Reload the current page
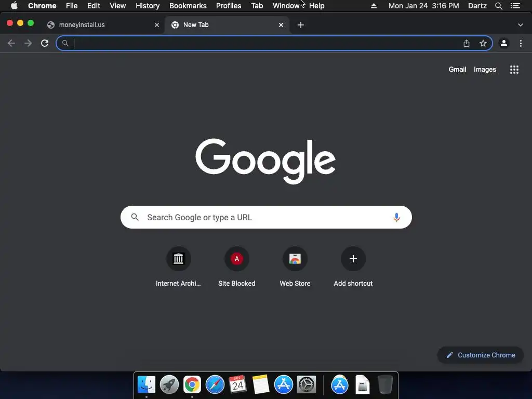 click(45, 43)
